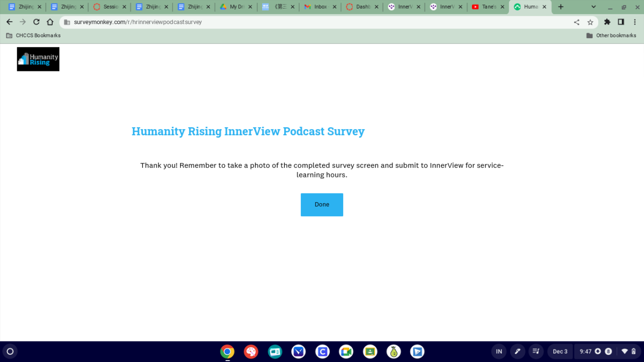This screenshot has width=644, height=362.
Task: Open the teal news card app on shelf
Action: click(x=275, y=351)
